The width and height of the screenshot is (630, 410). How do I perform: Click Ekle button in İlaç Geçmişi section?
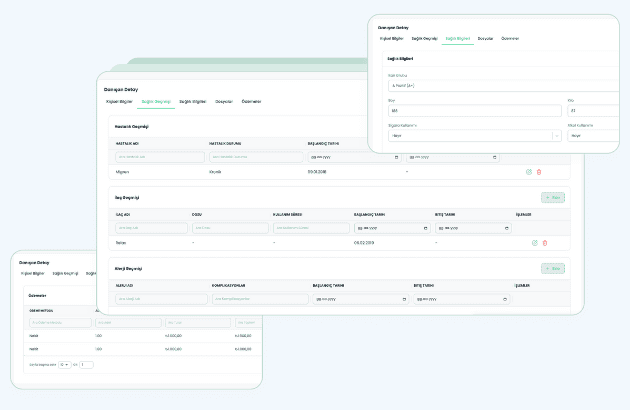[553, 197]
